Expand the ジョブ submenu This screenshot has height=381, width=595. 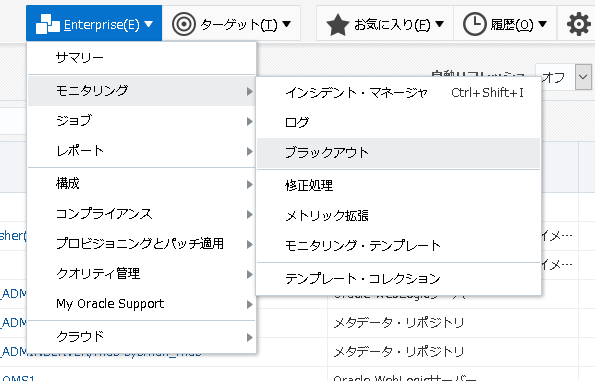(142, 121)
